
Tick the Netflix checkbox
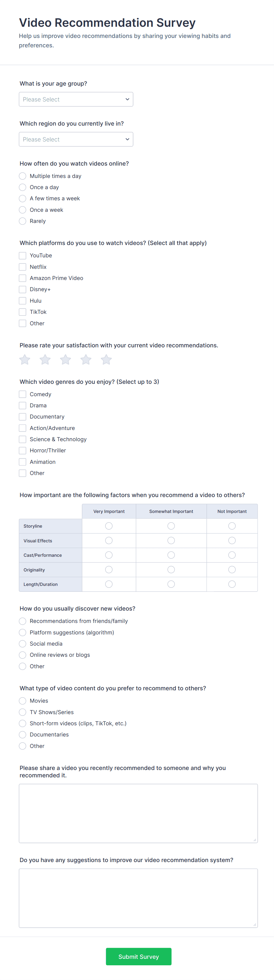(23, 267)
